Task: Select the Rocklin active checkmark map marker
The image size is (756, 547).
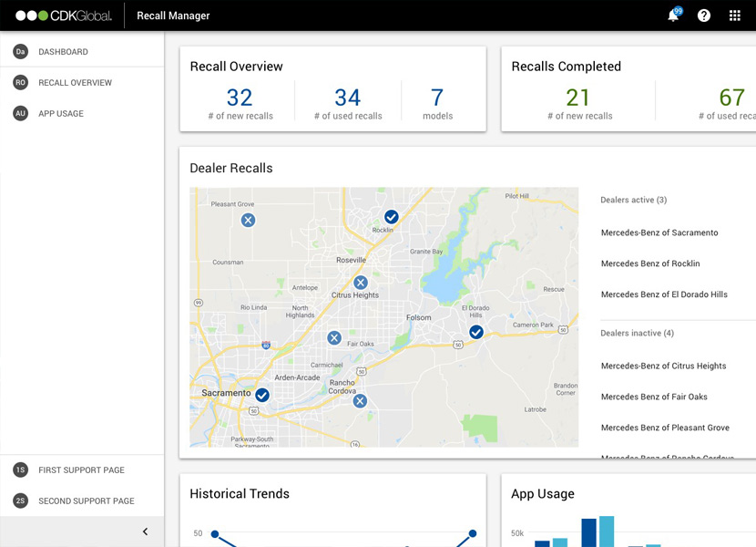Action: click(x=392, y=217)
